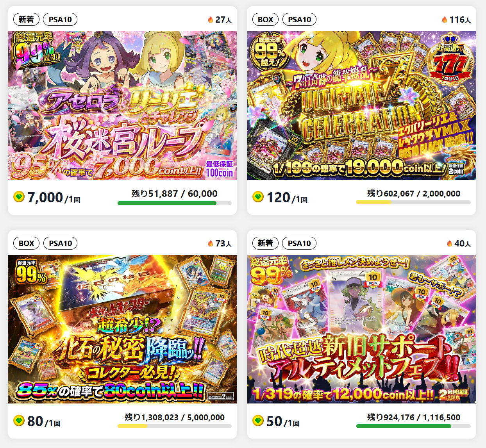486x448 pixels.
Task: Click the PSA10 tag on the 116人 card
Action: 299,20
